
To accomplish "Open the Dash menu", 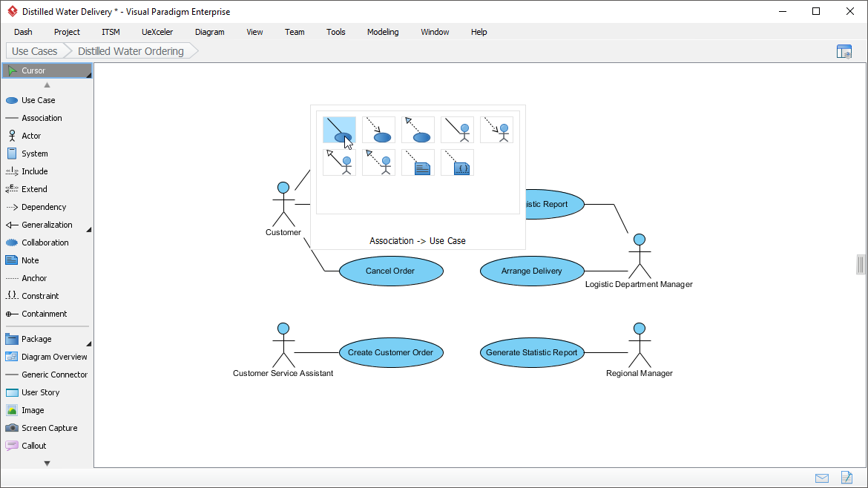I will (23, 32).
